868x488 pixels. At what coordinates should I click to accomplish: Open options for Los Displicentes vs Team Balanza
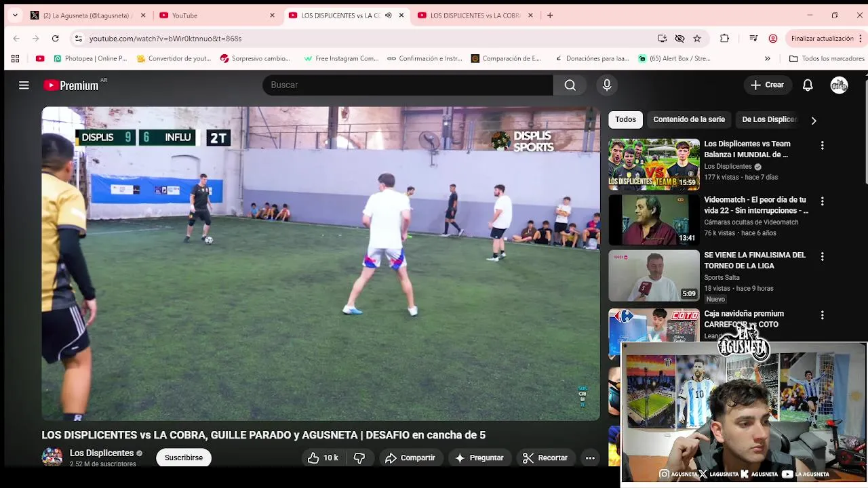[x=822, y=145]
